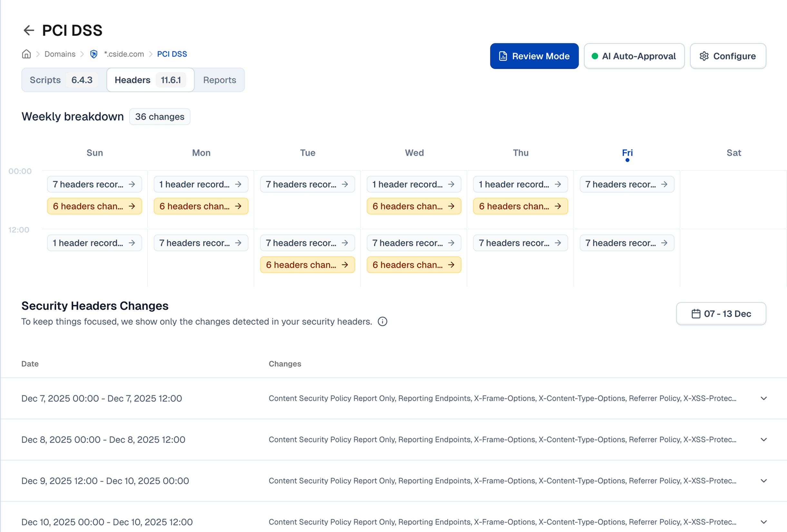
Task: Open Monday 00:00 '6 headers changed' entry
Action: (201, 206)
